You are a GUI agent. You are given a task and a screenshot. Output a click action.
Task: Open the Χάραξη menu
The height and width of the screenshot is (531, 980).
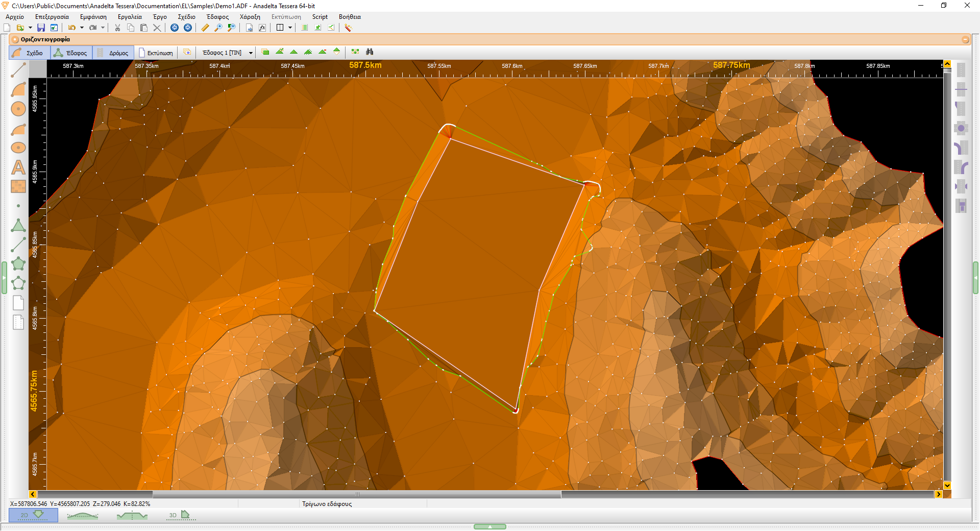pos(250,17)
